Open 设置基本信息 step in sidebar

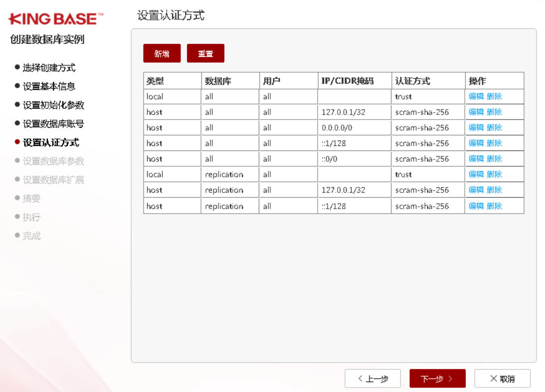[49, 86]
